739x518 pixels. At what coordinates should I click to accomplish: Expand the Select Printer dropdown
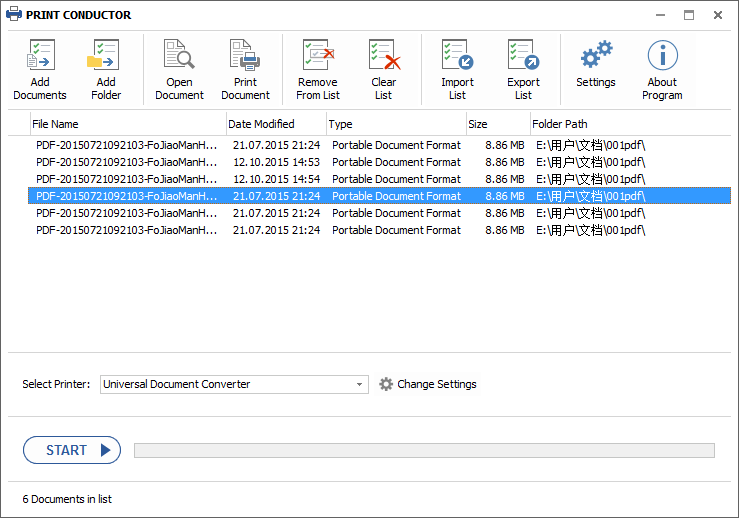coord(361,385)
